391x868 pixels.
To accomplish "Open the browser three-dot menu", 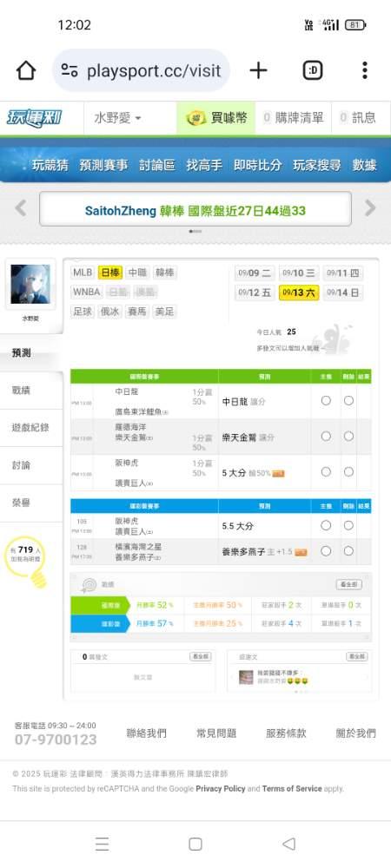I will pos(364,70).
